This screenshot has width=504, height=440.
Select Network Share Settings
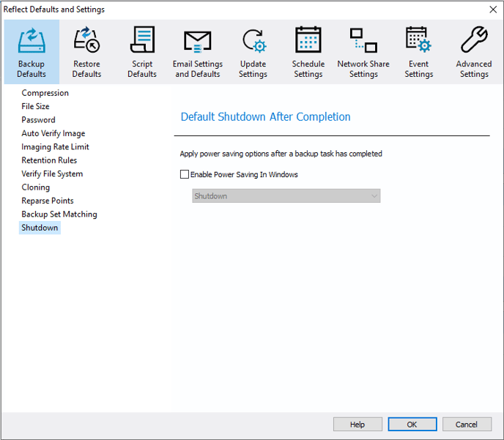(x=363, y=52)
